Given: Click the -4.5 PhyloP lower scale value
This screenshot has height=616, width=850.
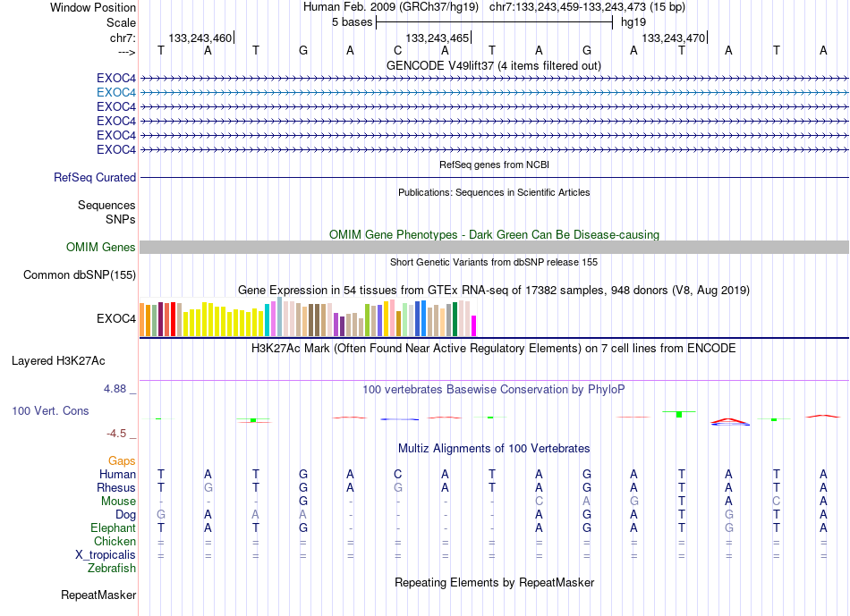Looking at the screenshot, I should [x=116, y=434].
